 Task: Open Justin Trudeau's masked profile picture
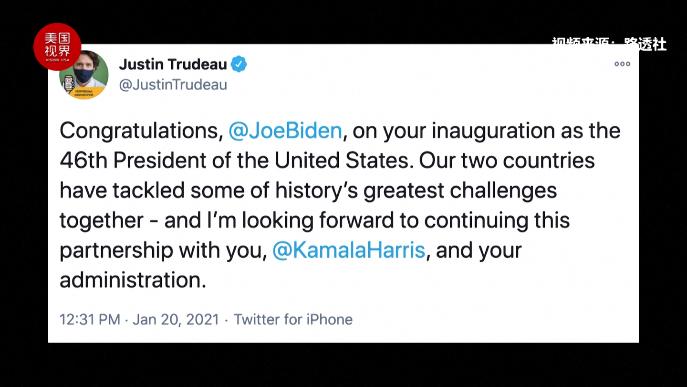tap(84, 75)
